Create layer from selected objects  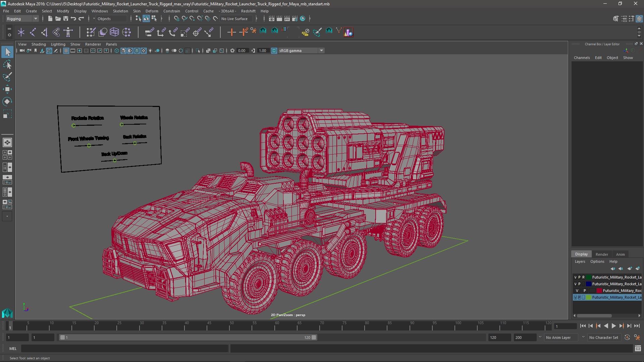click(638, 268)
